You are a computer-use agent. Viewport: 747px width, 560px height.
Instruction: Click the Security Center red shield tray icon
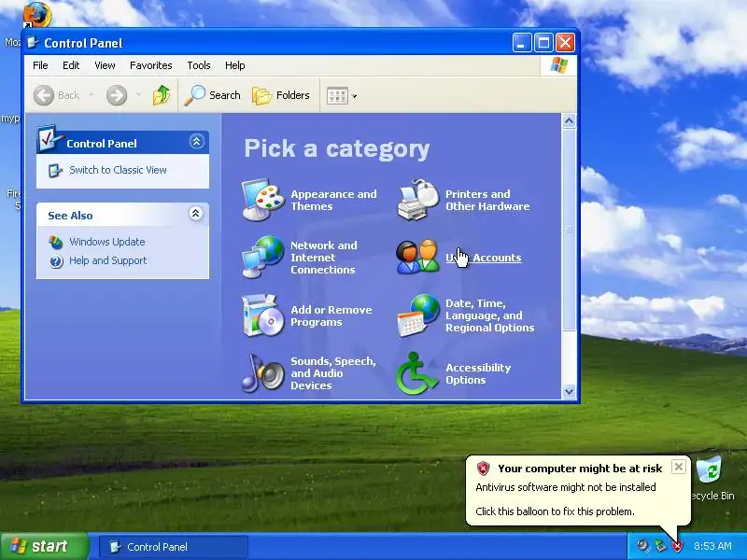(677, 546)
